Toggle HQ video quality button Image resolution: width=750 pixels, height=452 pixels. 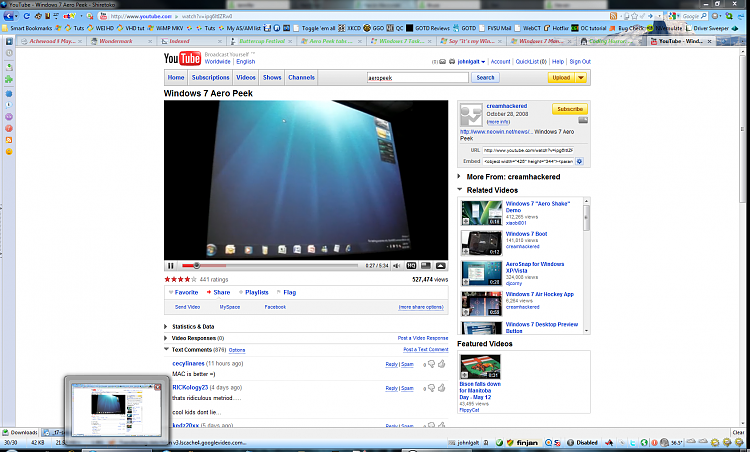[411, 265]
